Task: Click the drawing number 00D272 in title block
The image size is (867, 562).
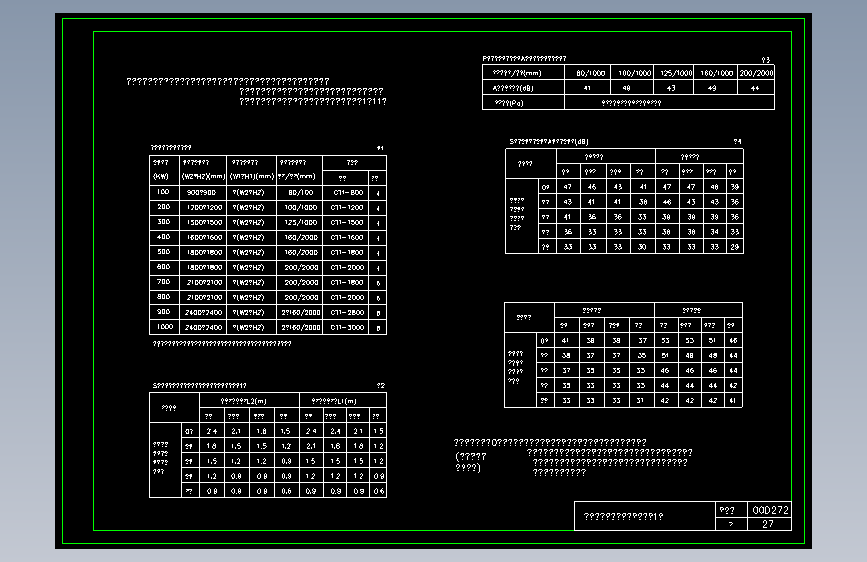Action: [770, 510]
